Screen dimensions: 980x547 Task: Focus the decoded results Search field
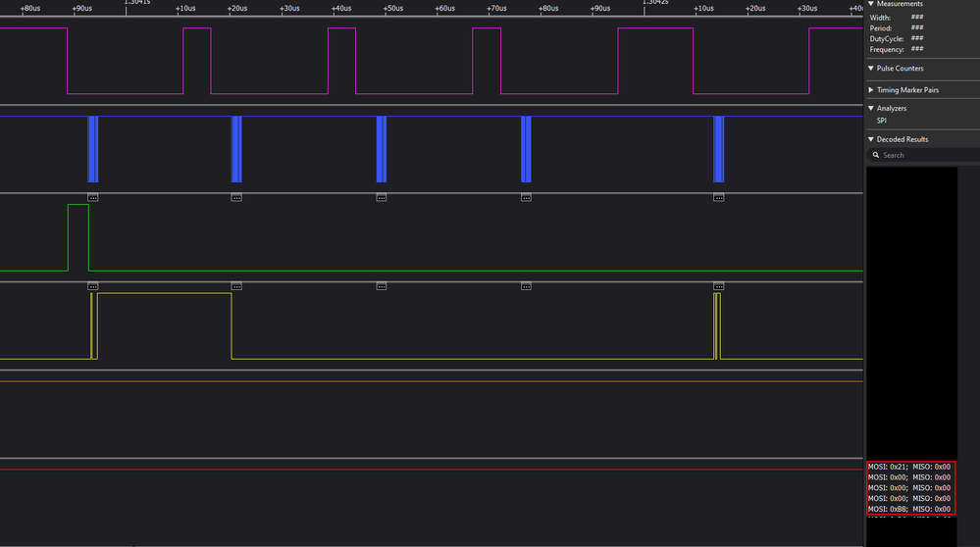pos(922,155)
